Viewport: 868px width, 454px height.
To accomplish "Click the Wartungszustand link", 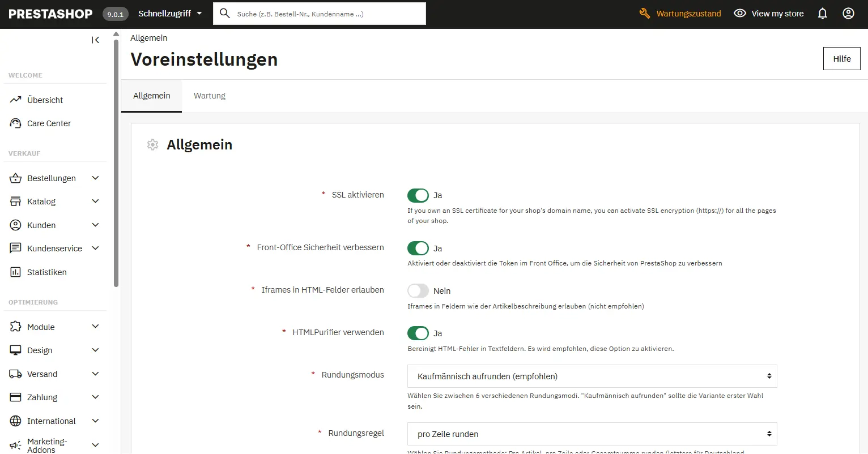I will [x=680, y=14].
